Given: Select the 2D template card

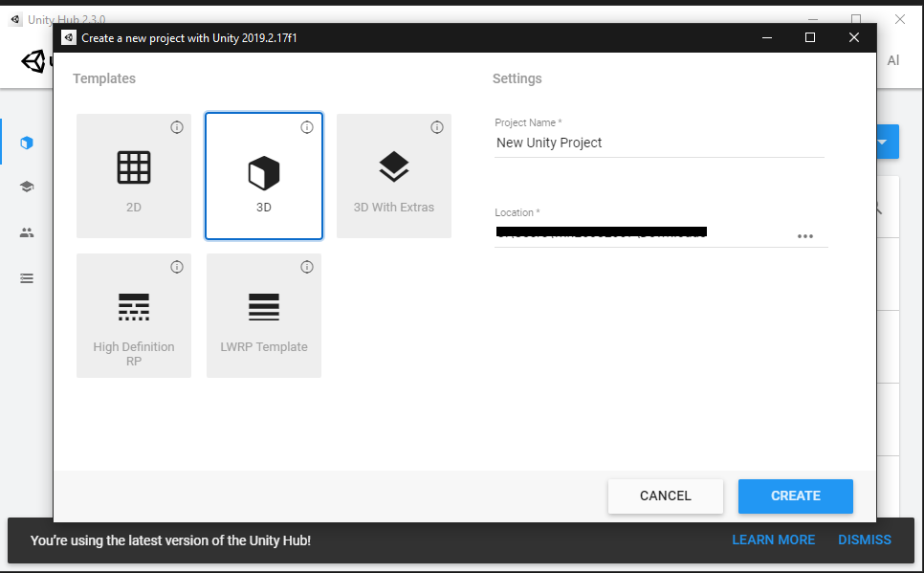Looking at the screenshot, I should tap(134, 176).
